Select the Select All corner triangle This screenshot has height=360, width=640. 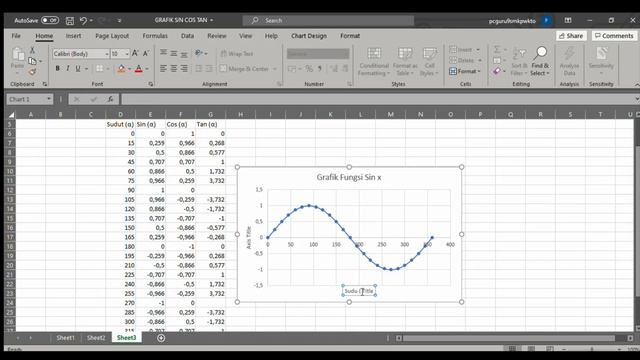[11, 115]
